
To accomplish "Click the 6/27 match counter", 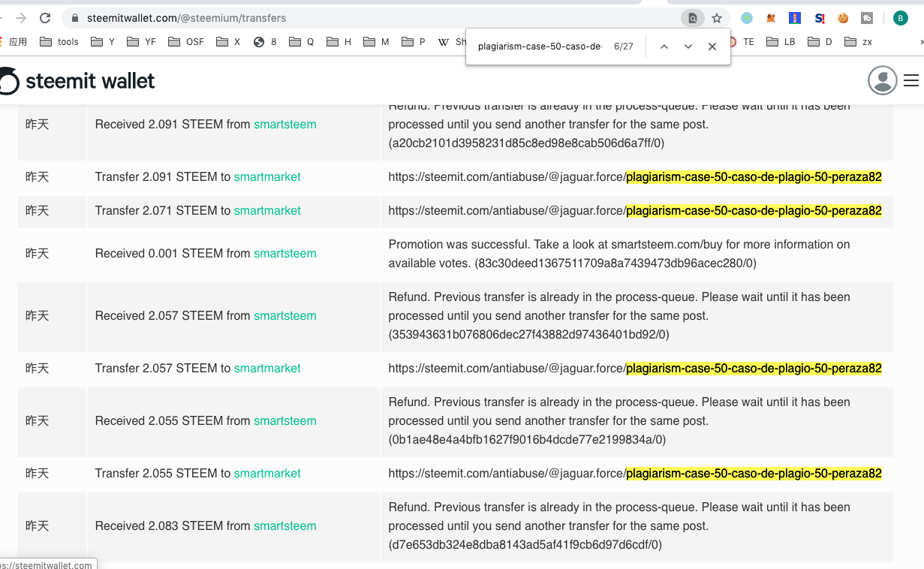I will (624, 47).
